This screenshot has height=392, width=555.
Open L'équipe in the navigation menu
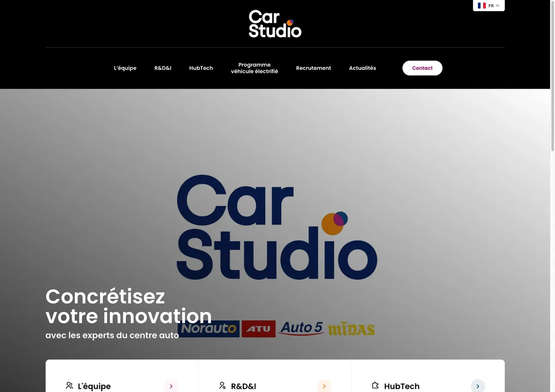pos(125,68)
